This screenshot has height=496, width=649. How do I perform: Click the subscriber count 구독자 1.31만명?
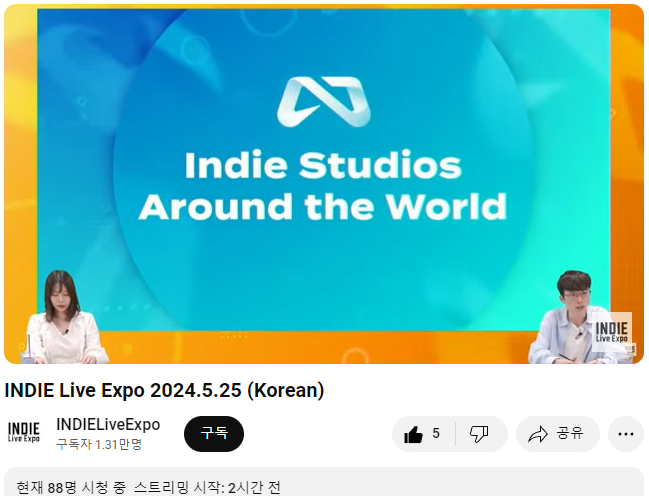point(99,444)
